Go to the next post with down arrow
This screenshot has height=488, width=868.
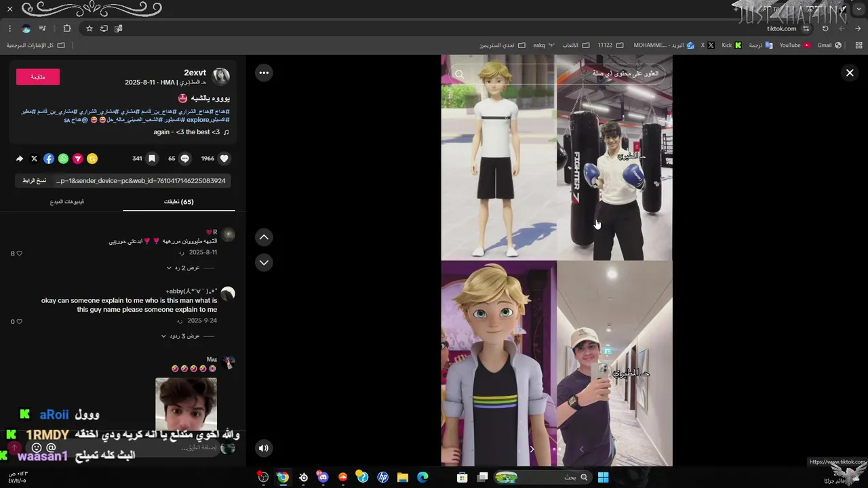(264, 262)
